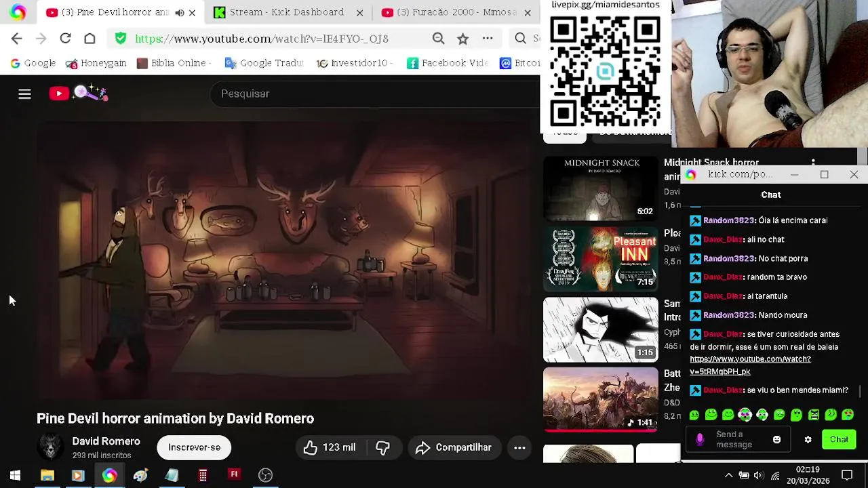The image size is (868, 488).
Task: Mute the Pine Devil tab audio icon
Action: coord(179,12)
